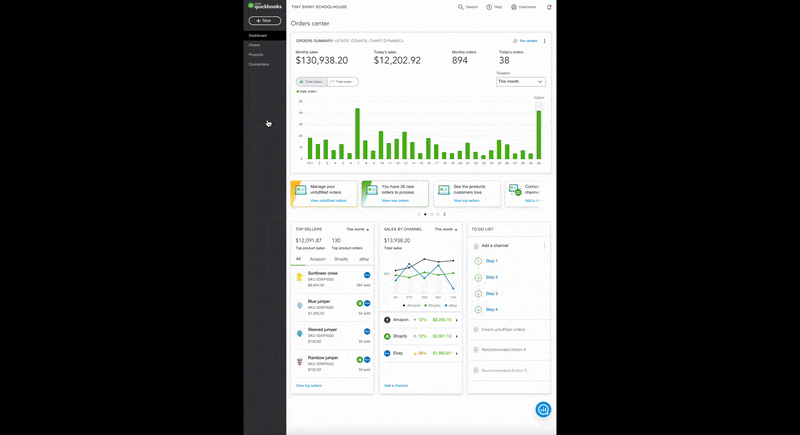Click the tall day 7 chart bar
Viewport: 800px width, 435px height.
pos(357,134)
